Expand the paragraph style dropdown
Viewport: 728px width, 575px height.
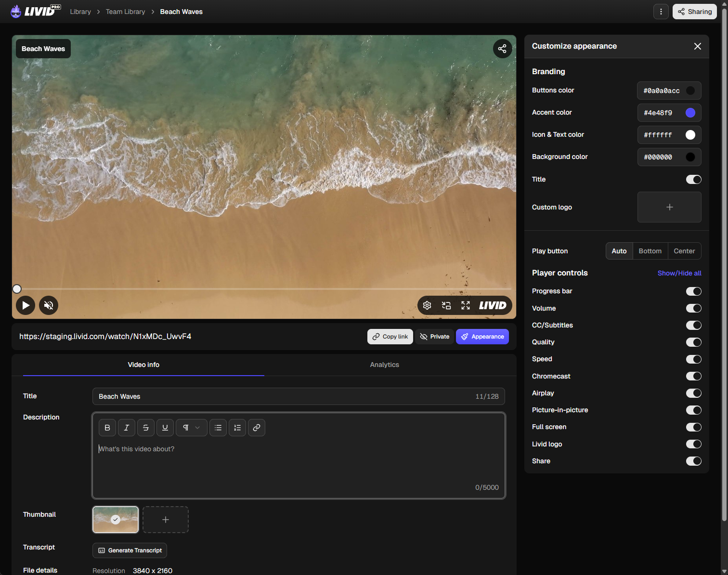click(x=192, y=428)
